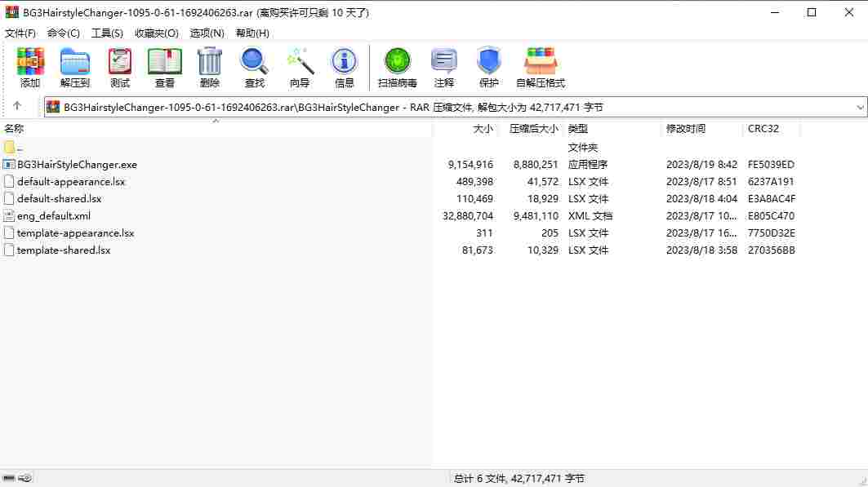Click the Add (添加) toolbar icon
Viewport: 868px width, 487px height.
pyautogui.click(x=30, y=67)
